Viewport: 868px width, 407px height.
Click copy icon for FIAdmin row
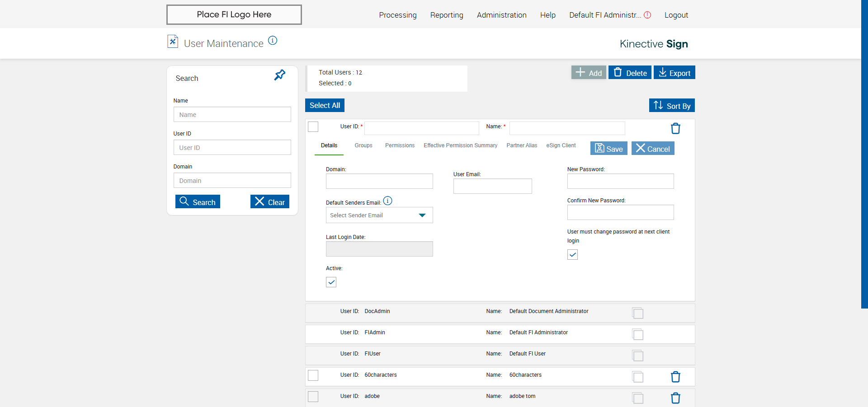click(638, 334)
